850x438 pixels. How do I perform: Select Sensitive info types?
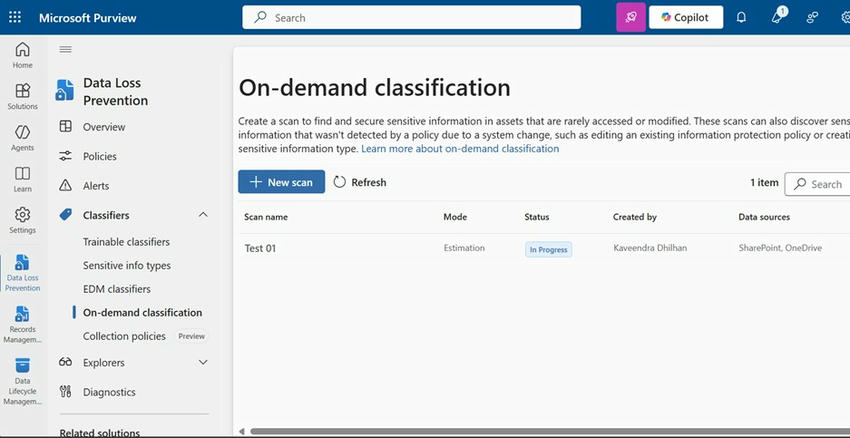(127, 266)
